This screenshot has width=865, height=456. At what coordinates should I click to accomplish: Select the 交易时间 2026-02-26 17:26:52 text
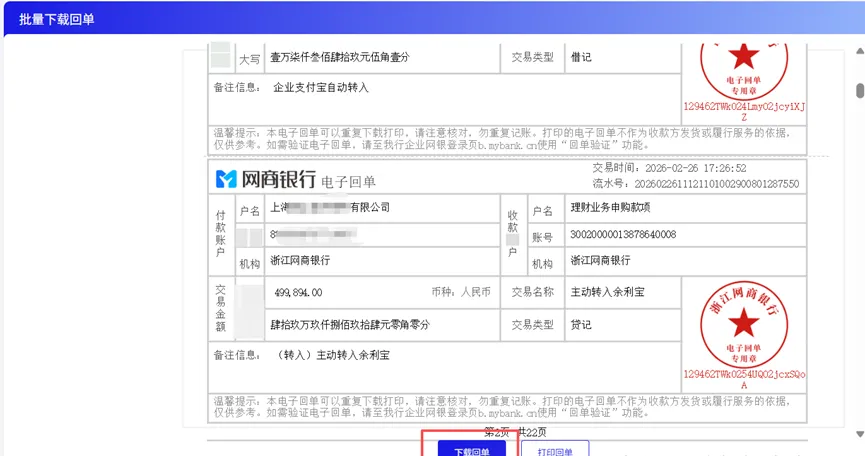coord(669,168)
